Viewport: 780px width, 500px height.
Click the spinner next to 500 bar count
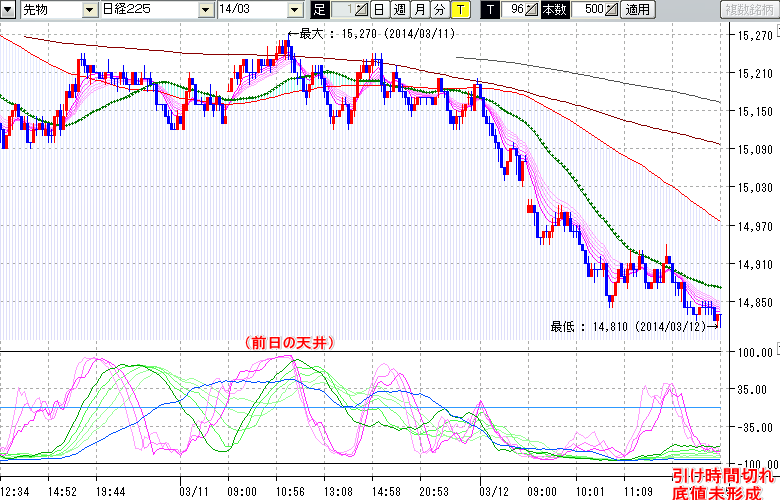point(612,10)
